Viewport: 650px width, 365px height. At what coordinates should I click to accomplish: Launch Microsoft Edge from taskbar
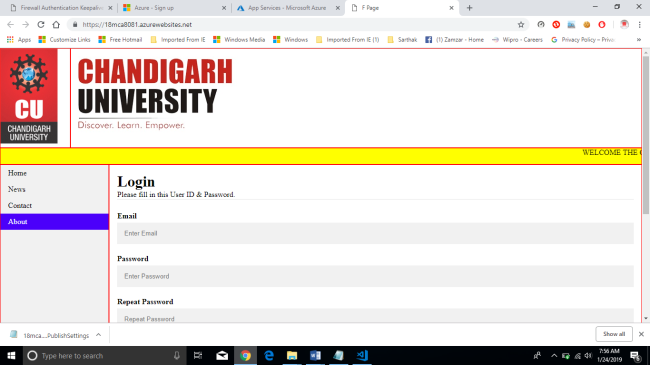click(269, 355)
